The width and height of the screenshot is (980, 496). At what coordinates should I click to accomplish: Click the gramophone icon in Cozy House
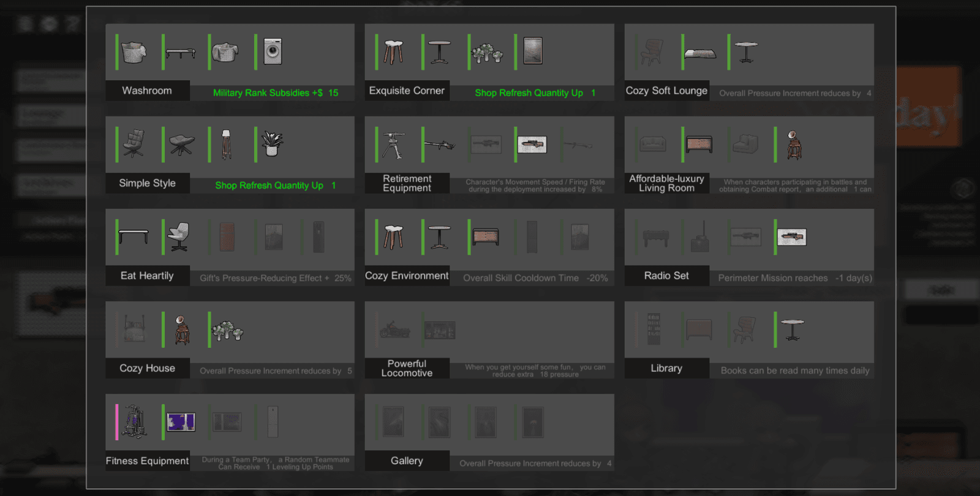182,330
